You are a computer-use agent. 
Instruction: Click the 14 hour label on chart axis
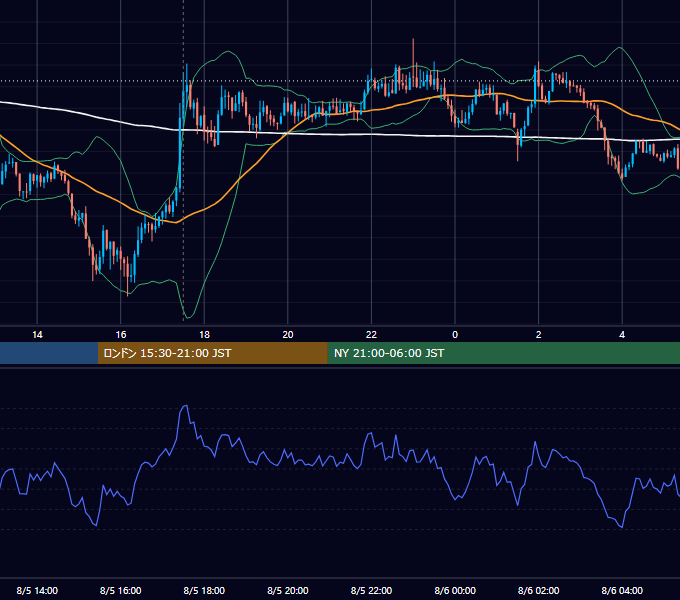[37, 335]
